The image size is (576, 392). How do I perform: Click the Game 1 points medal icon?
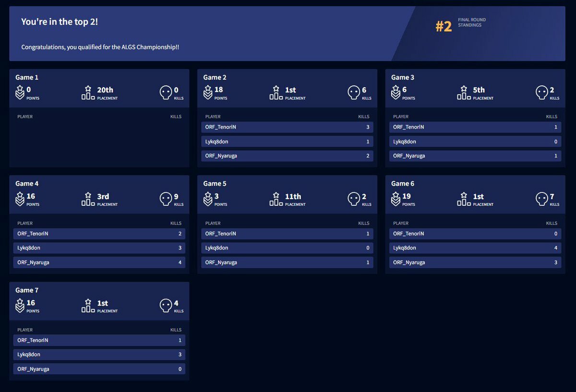(x=20, y=93)
